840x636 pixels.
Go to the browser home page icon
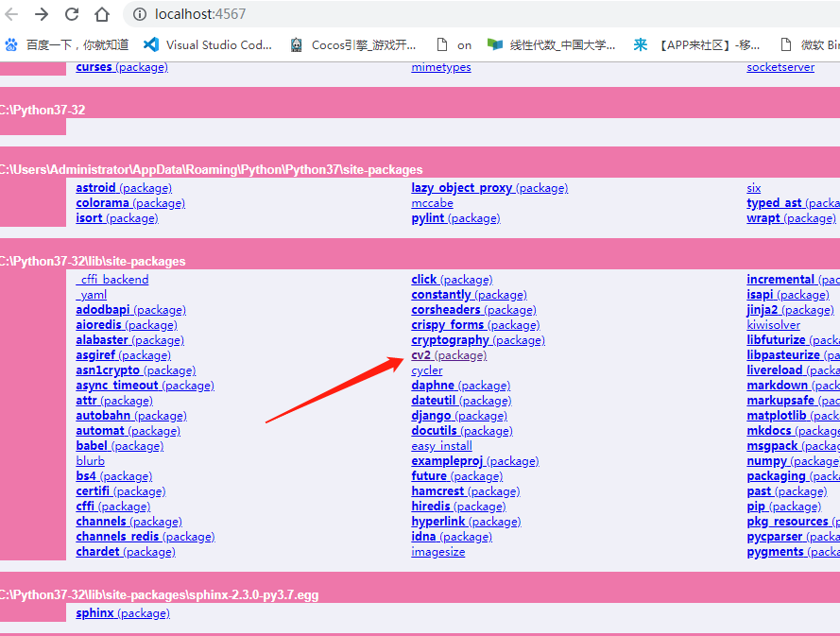click(102, 14)
